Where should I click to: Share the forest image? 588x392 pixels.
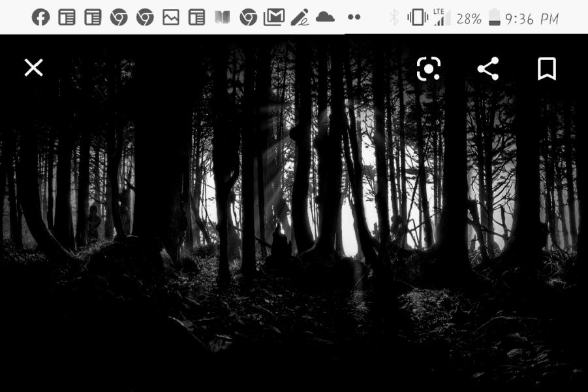tap(487, 69)
